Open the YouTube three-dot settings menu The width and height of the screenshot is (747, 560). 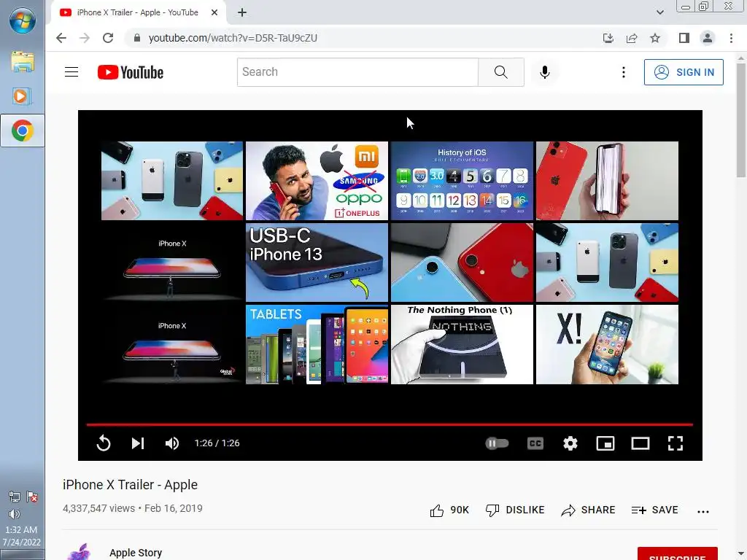coord(623,72)
